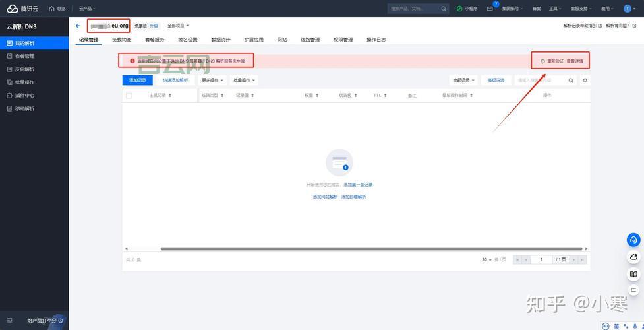This screenshot has width=644, height=330.
Task: Click the blue 添加记录 button
Action: pos(138,80)
